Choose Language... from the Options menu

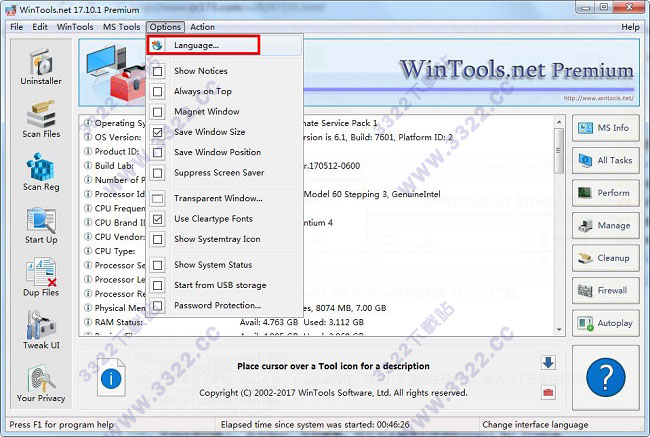click(x=224, y=45)
